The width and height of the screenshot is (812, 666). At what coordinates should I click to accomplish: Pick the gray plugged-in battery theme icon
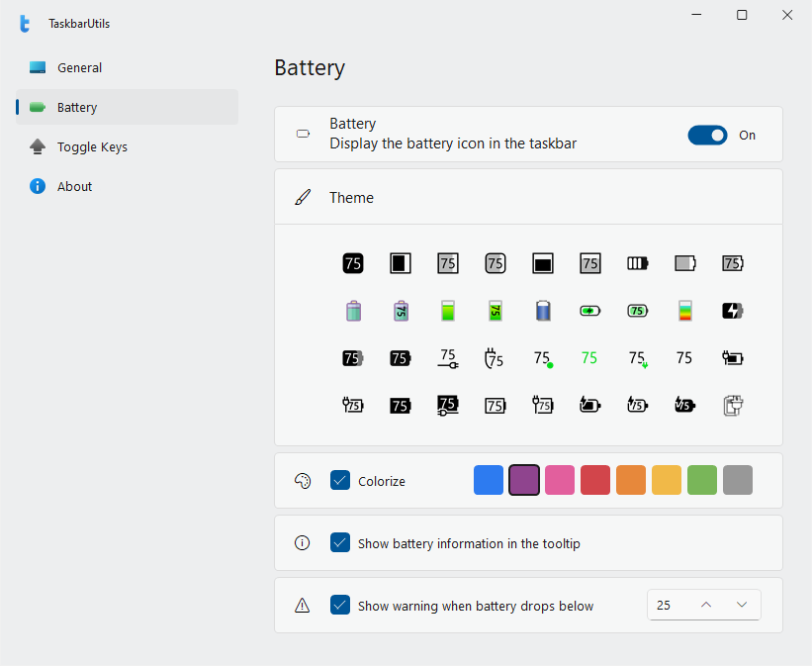pyautogui.click(x=732, y=405)
